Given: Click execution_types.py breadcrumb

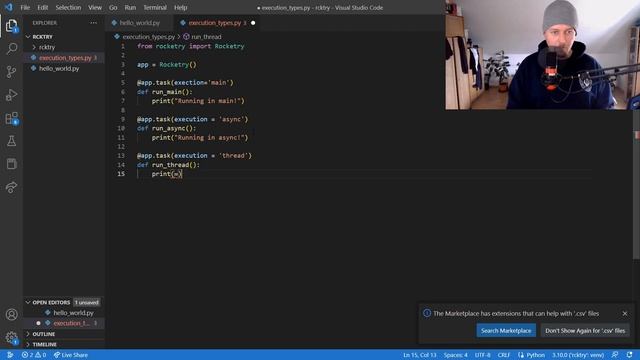Looking at the screenshot, I should [x=149, y=37].
